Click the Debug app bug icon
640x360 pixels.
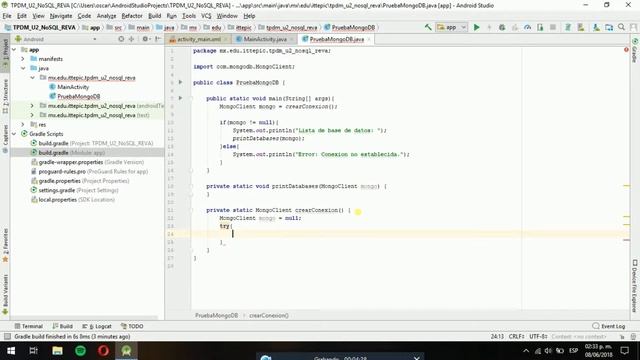tap(502, 27)
